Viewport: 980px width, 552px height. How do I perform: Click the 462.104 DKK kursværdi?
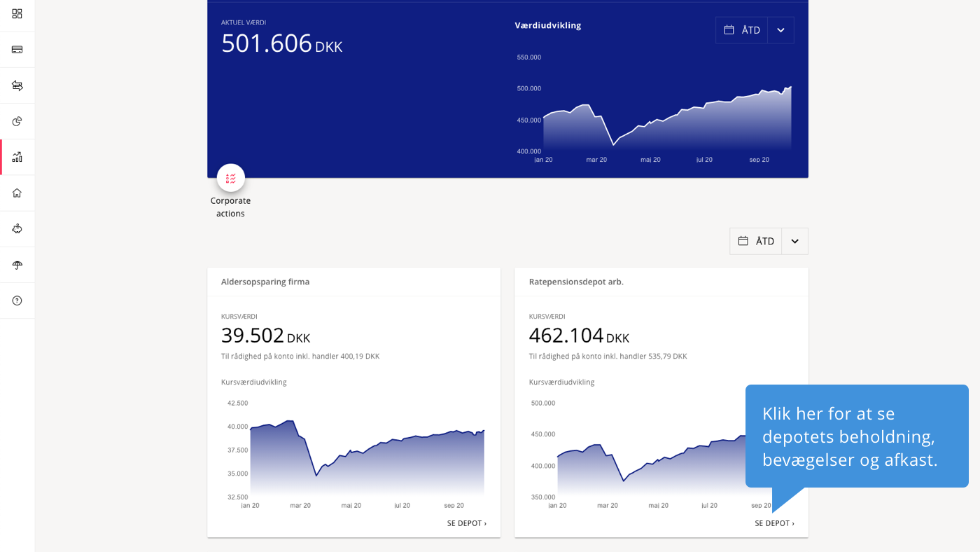(579, 336)
